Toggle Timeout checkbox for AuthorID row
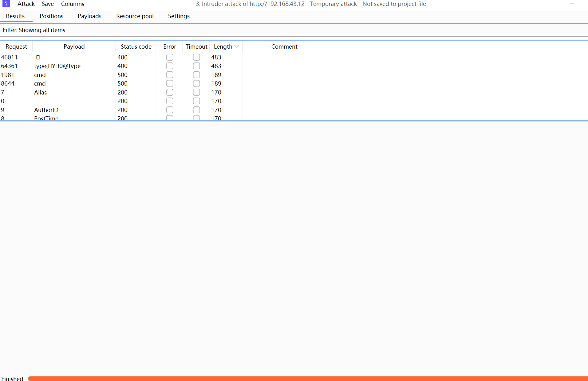The height and width of the screenshot is (381, 588). [x=196, y=110]
